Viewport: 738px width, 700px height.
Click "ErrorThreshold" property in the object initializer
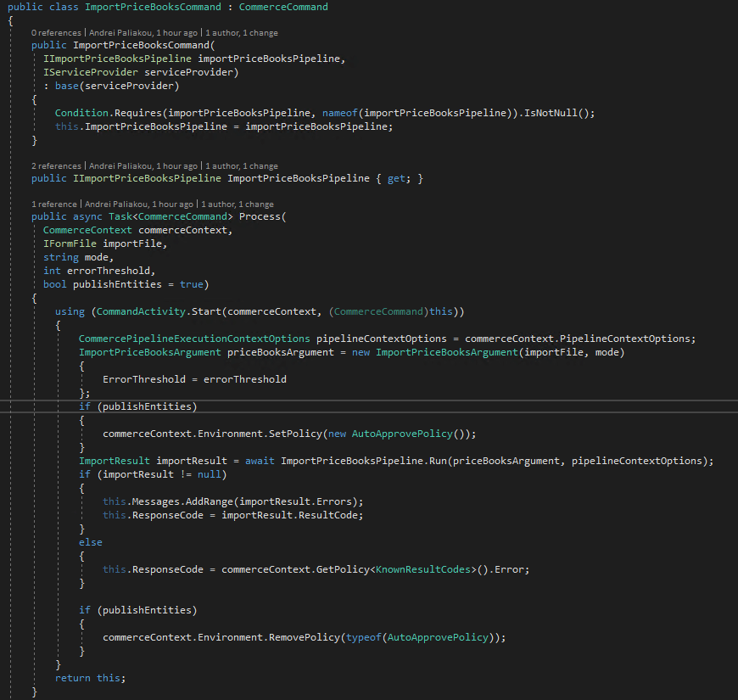coord(144,379)
